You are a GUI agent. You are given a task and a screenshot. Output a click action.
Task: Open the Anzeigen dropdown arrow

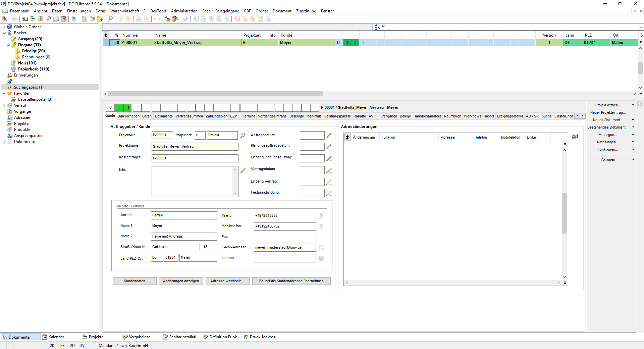pyautogui.click(x=633, y=135)
